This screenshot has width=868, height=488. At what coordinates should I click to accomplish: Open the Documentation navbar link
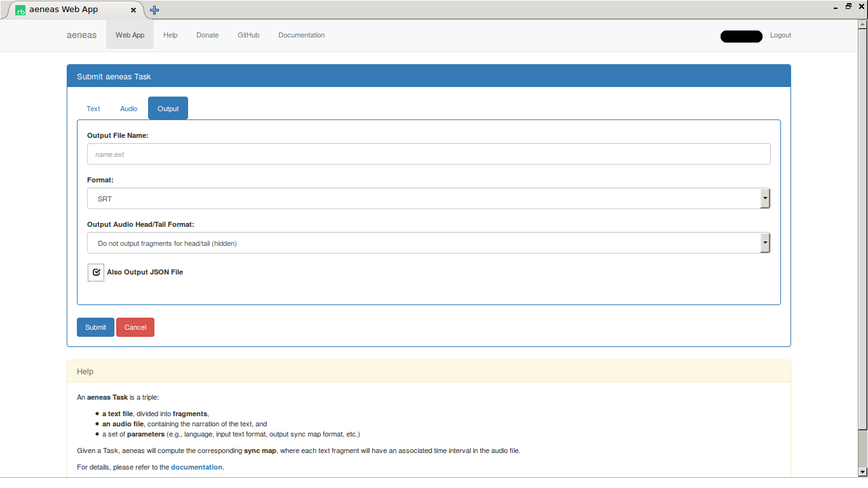(x=301, y=35)
